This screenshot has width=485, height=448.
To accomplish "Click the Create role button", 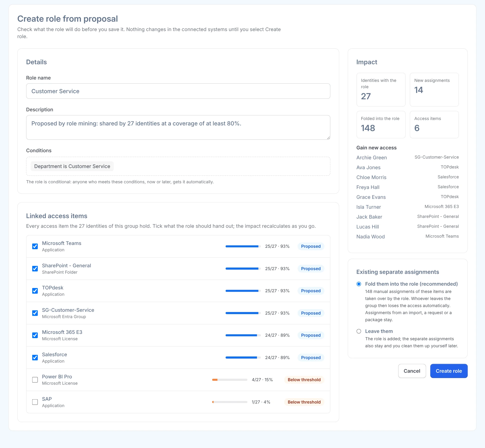I will pos(449,371).
